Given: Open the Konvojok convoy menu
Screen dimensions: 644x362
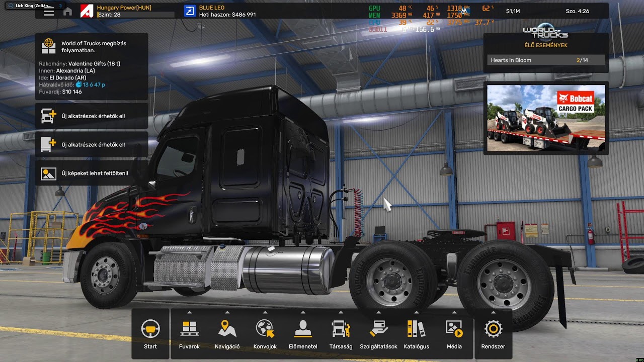Looking at the screenshot, I should [x=265, y=334].
